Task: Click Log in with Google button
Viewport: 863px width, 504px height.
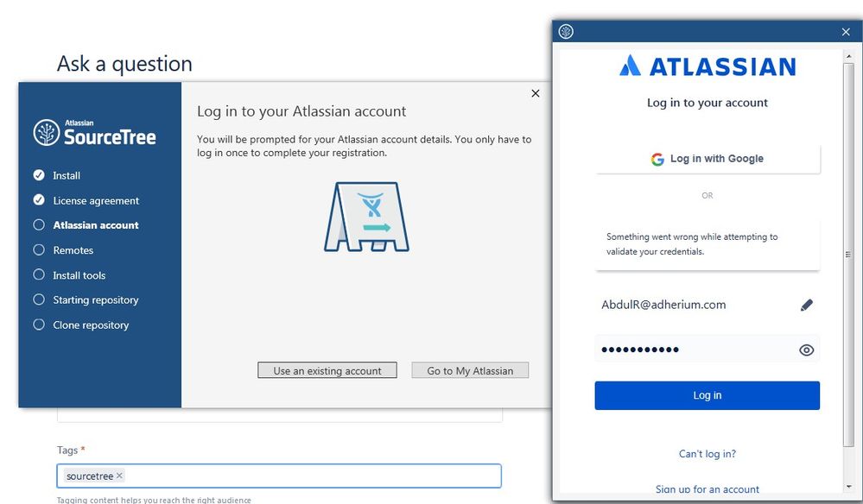Action: (x=708, y=159)
